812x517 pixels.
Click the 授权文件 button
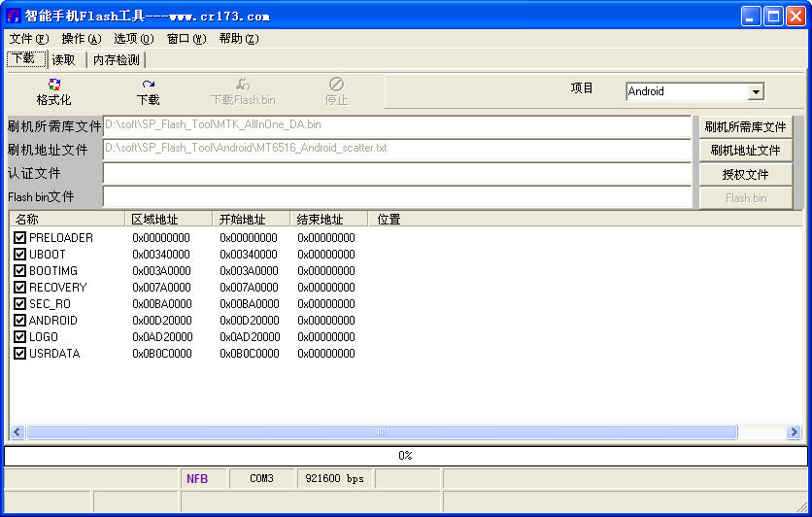[745, 175]
